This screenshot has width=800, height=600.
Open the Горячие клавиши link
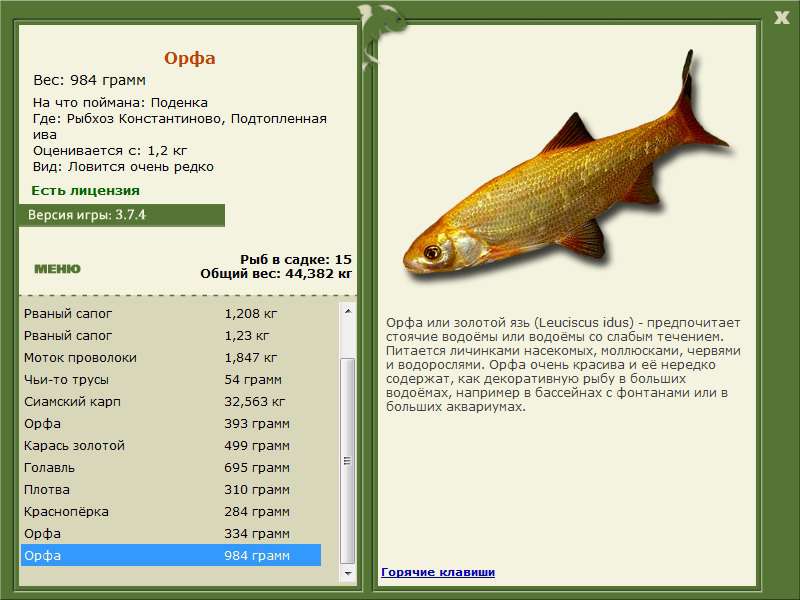pyautogui.click(x=437, y=572)
